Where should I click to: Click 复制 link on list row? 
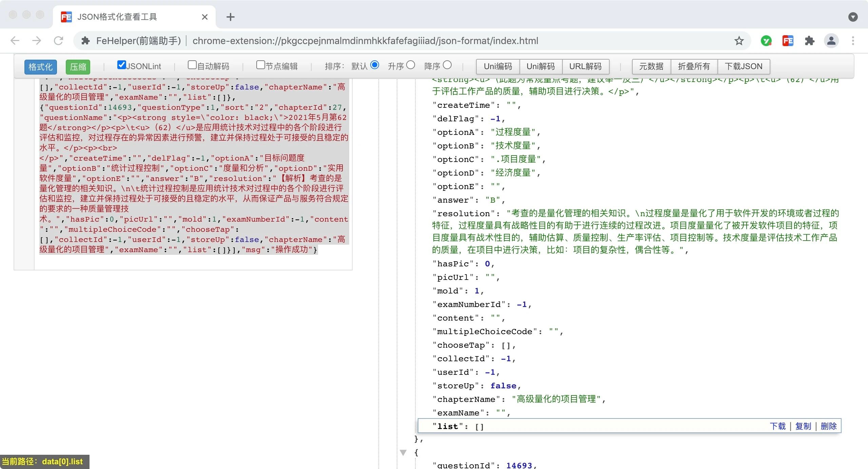[803, 426]
